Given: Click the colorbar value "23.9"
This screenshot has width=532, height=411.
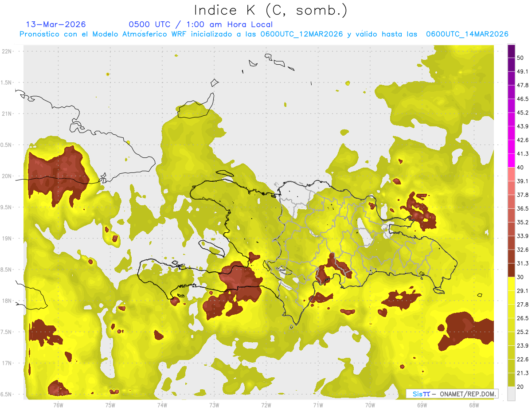Looking at the screenshot, I should pyautogui.click(x=522, y=345).
